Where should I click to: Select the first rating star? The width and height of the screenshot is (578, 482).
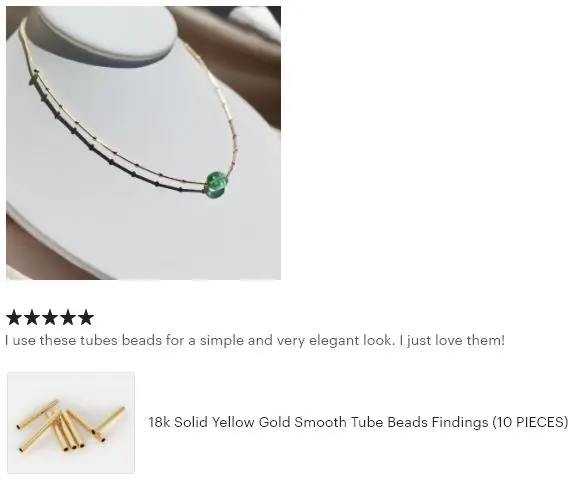coord(14,317)
